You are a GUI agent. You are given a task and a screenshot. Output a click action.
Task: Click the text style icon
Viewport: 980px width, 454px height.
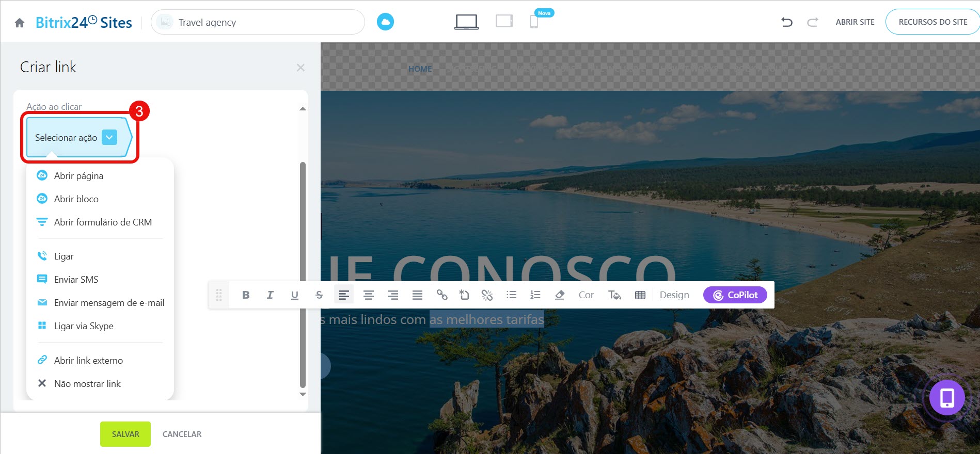pos(614,295)
